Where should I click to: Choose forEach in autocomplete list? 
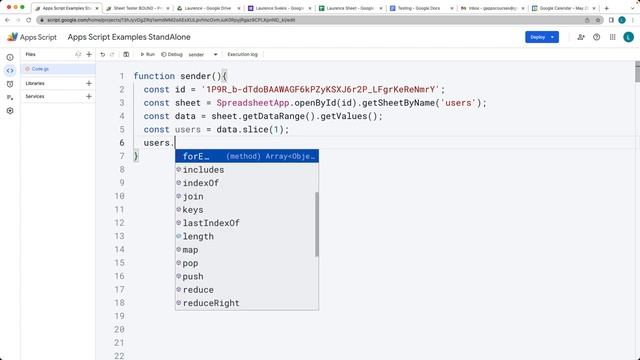point(247,156)
